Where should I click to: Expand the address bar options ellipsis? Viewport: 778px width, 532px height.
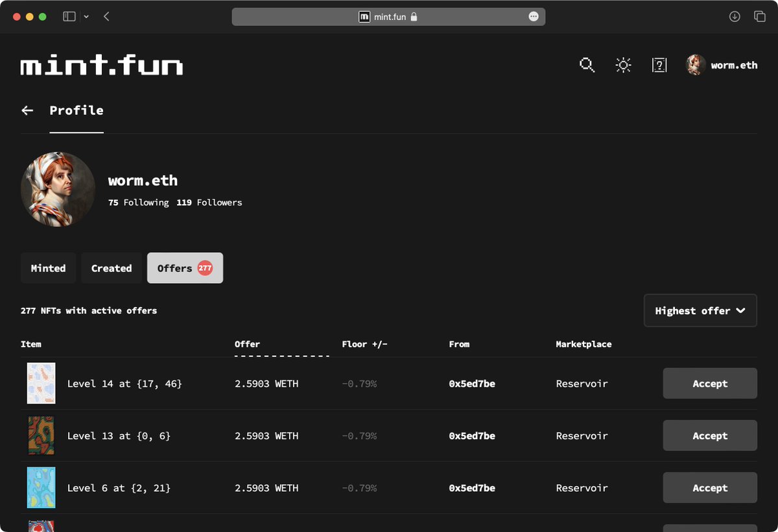534,16
